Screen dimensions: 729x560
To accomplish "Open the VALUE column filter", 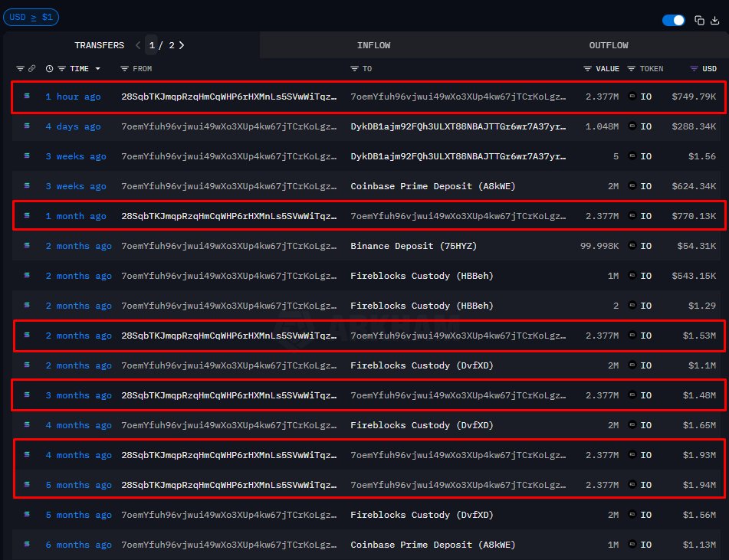I will tap(587, 69).
